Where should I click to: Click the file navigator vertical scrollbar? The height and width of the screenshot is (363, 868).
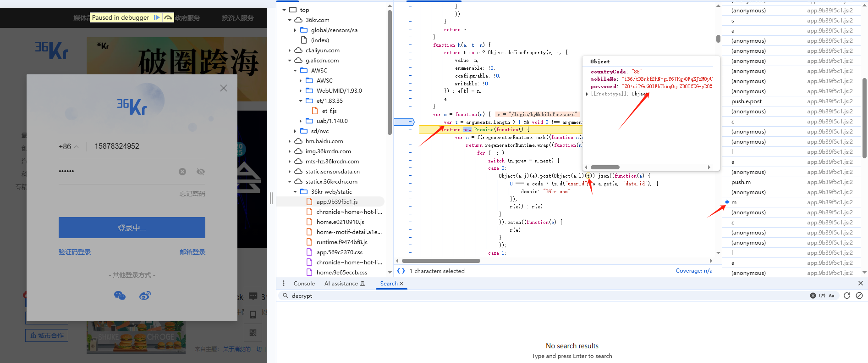click(390, 72)
